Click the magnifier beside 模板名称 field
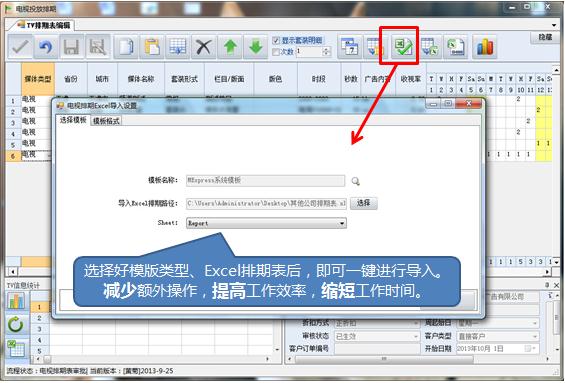565x383 pixels. (355, 181)
